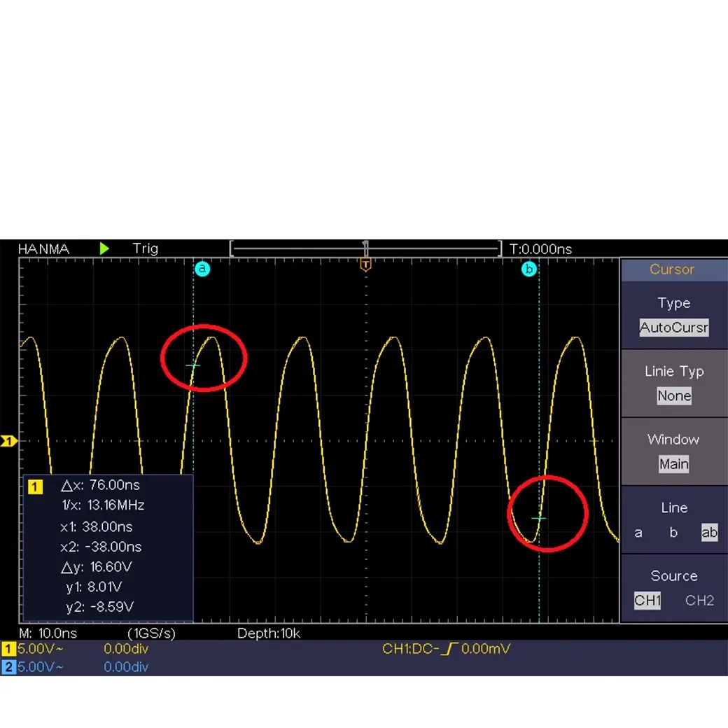Image resolution: width=728 pixels, height=728 pixels.
Task: Click the horizontal memory position bar
Action: pos(365,248)
